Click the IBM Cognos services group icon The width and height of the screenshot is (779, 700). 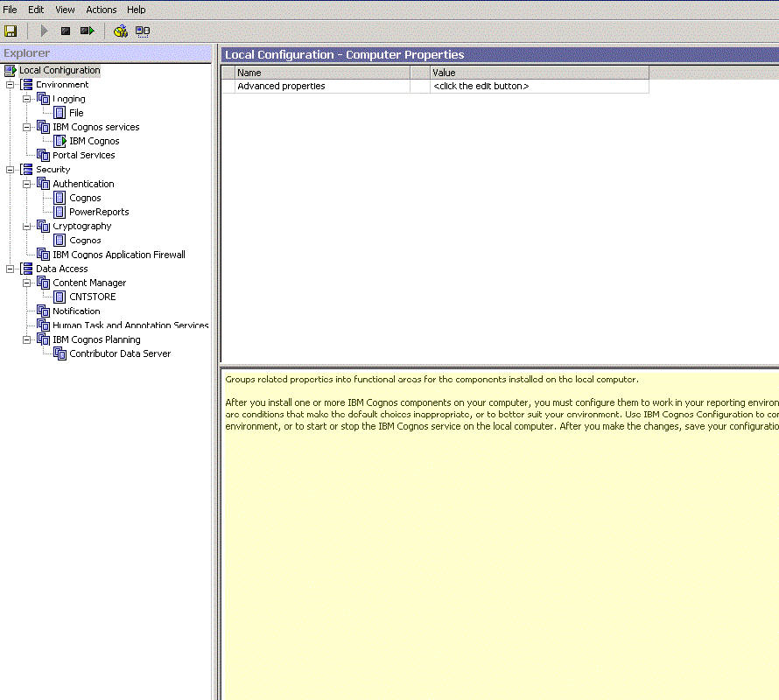tap(43, 127)
